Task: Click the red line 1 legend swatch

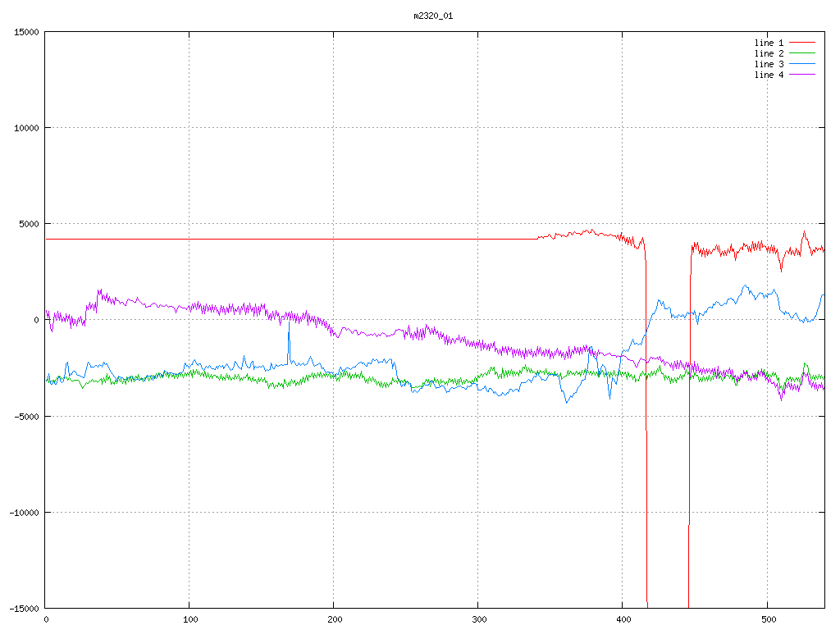Action: 802,43
